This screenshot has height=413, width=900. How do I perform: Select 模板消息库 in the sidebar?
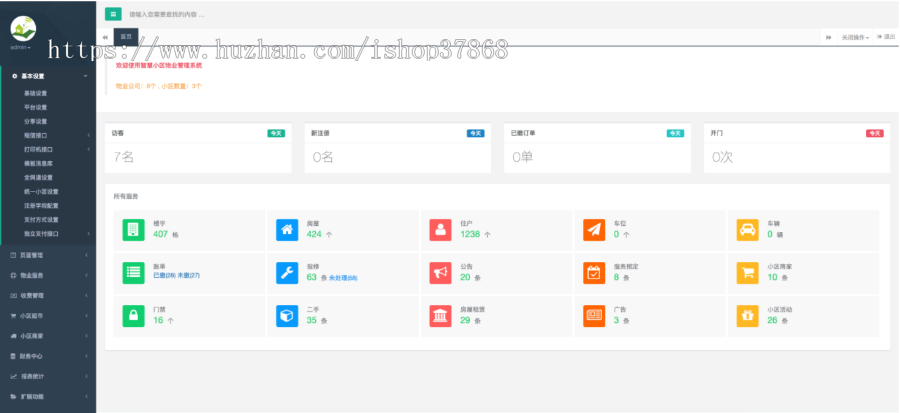point(38,163)
